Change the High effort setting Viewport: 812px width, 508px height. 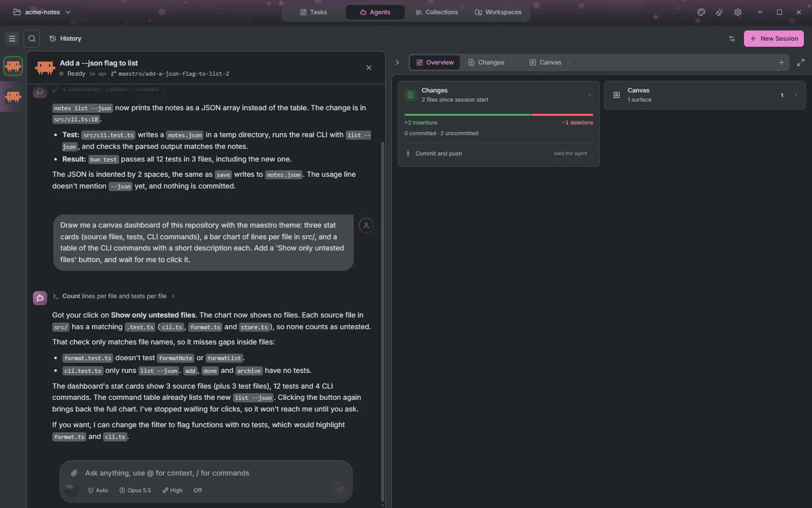(173, 490)
